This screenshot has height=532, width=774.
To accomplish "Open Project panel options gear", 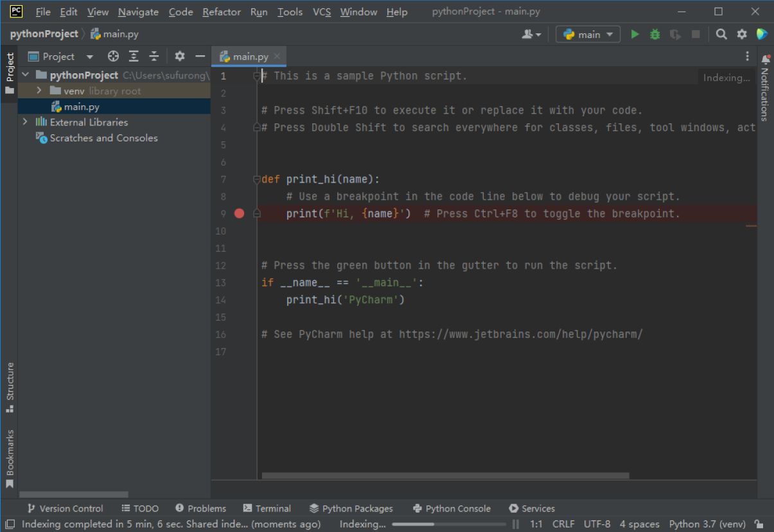I will 180,57.
